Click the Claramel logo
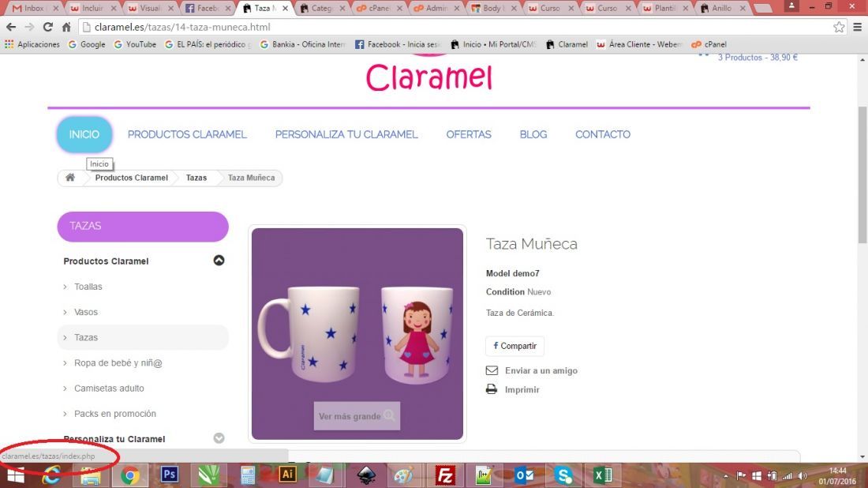 point(429,77)
